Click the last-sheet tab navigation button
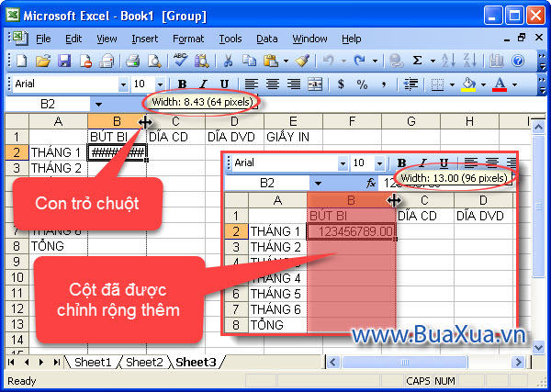Screen dimensions: 551x392 pyautogui.click(x=57, y=362)
